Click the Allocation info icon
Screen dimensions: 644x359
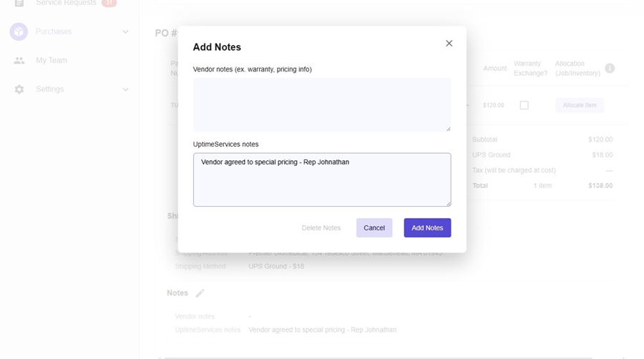click(610, 69)
